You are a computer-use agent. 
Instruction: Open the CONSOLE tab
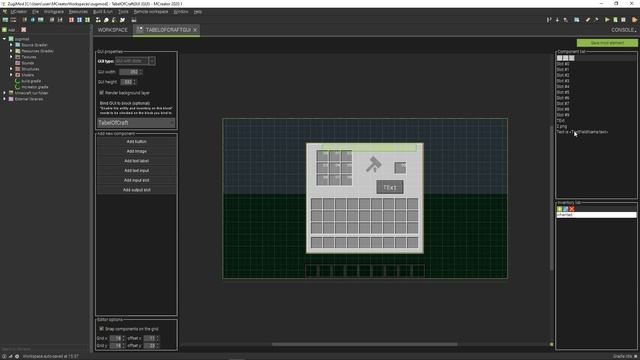(623, 30)
